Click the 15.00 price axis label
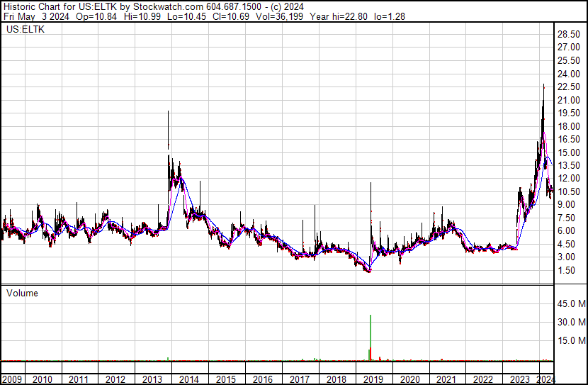588x385 pixels. point(569,152)
